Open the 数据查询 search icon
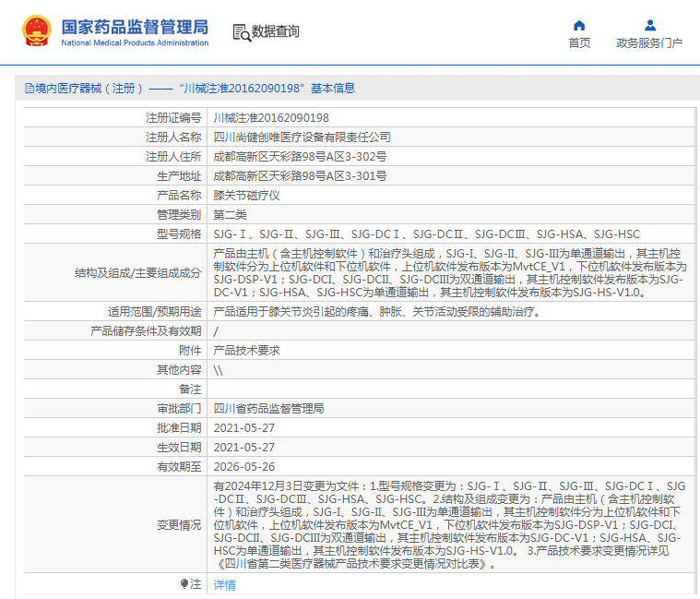The width and height of the screenshot is (700, 599). [x=242, y=32]
